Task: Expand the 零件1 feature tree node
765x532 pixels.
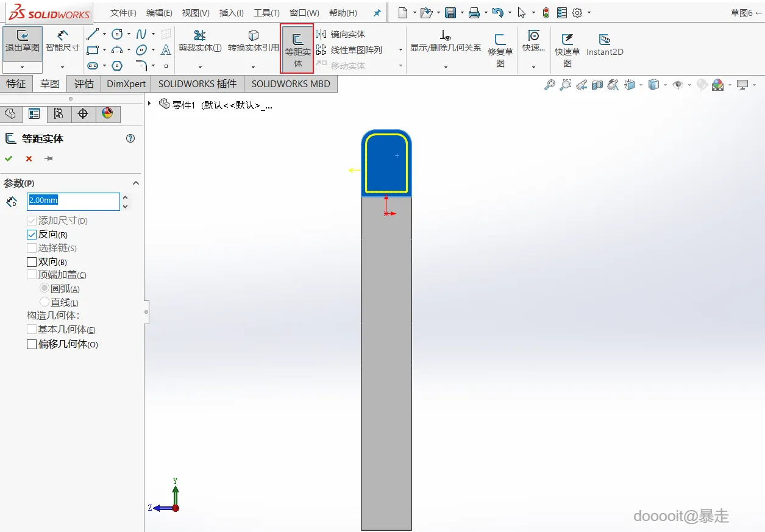Action: point(150,104)
